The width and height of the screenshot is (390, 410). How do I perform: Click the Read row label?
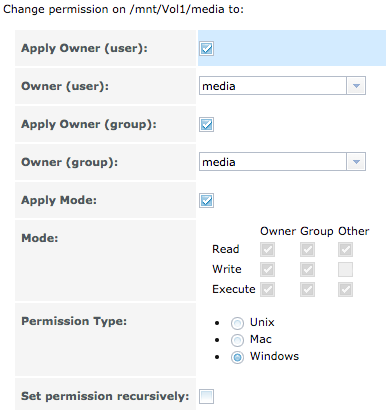226,249
